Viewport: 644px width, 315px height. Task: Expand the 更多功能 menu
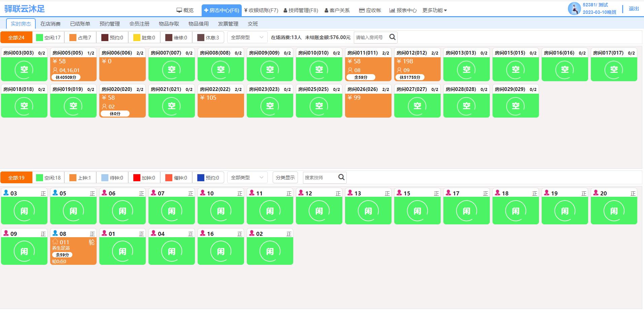(434, 10)
